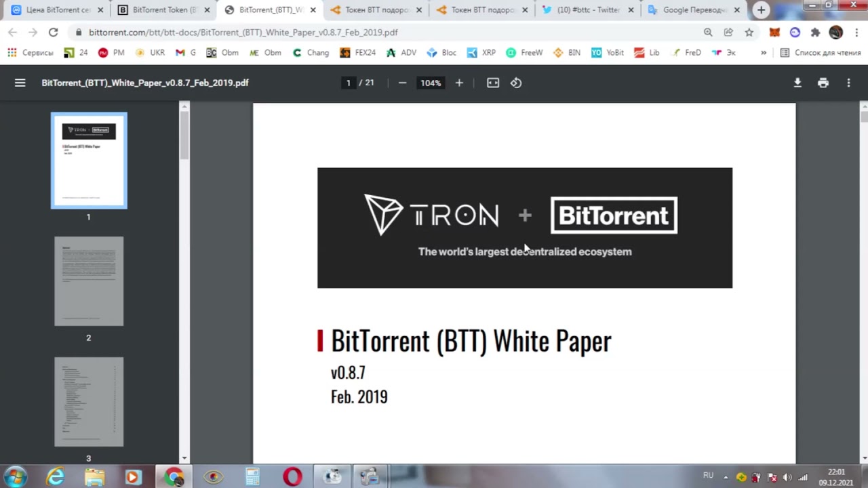Screen dimensions: 868x488
Task: Open Calculator from taskbar
Action: coord(252,477)
